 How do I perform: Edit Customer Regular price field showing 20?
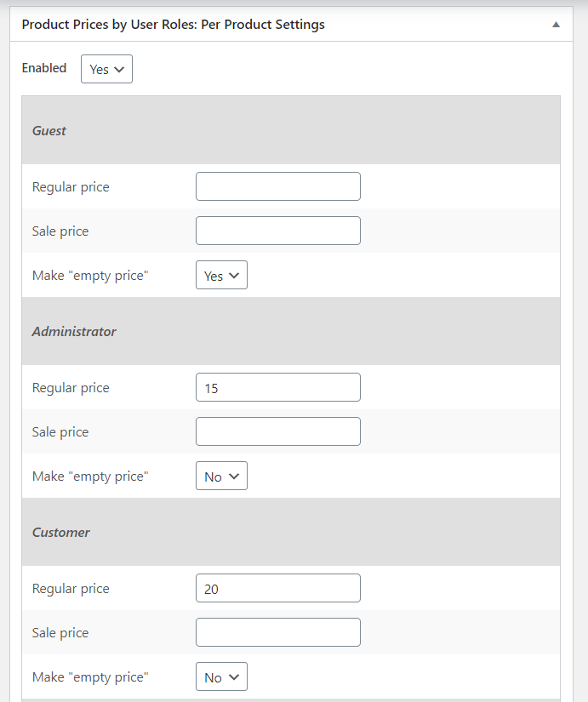point(278,588)
